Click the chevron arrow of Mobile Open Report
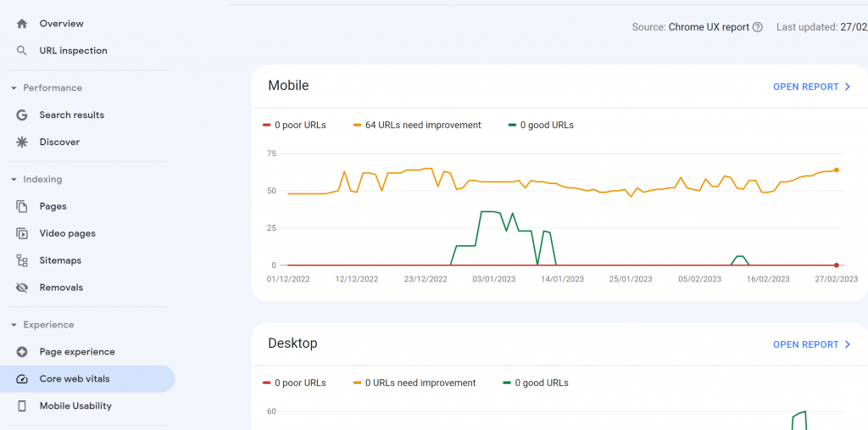Viewport: 868px width, 430px height. click(848, 87)
